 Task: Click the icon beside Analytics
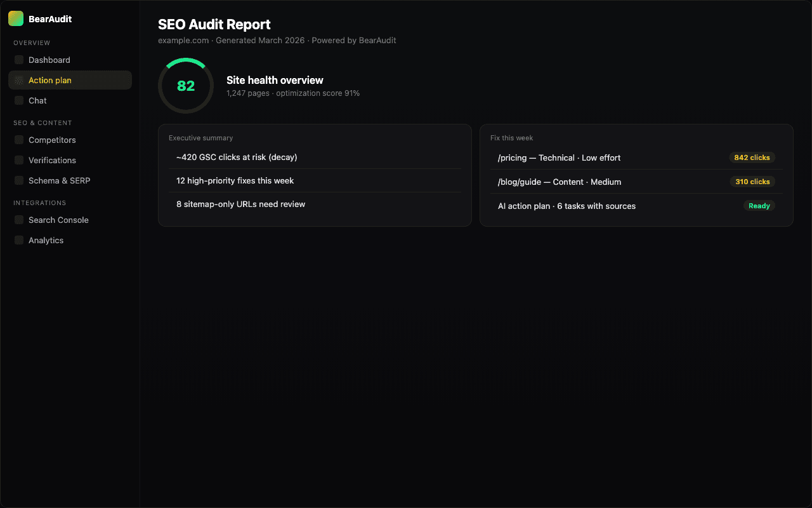(19, 240)
